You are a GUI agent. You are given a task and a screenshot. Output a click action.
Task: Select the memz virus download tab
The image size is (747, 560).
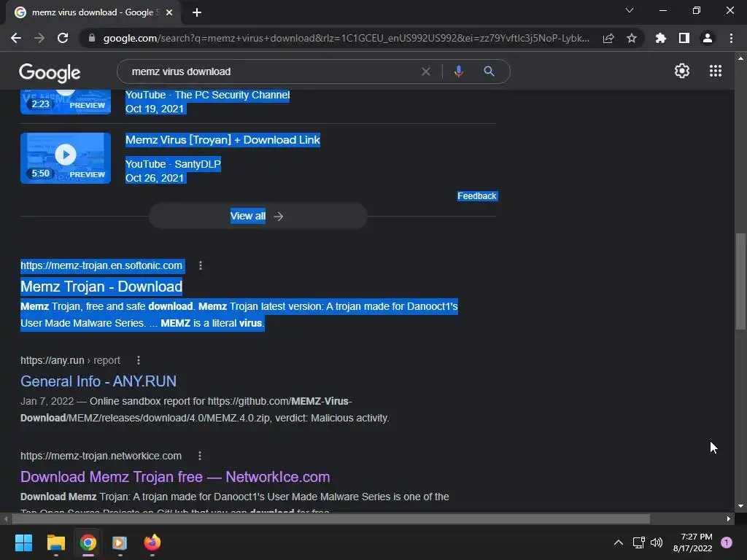point(93,12)
